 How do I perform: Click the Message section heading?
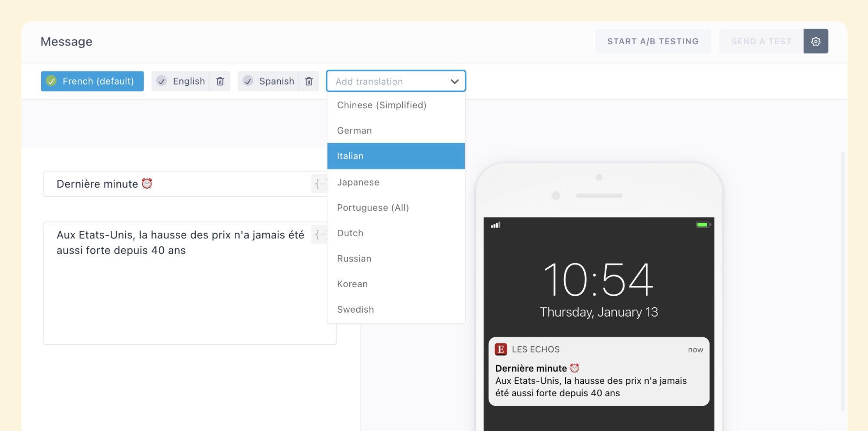[x=66, y=42]
